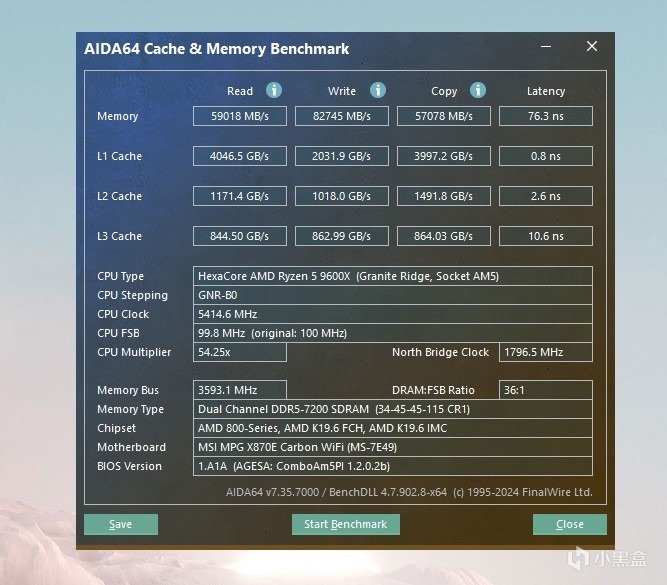Select Memory latency value 76.3 ns

click(546, 116)
